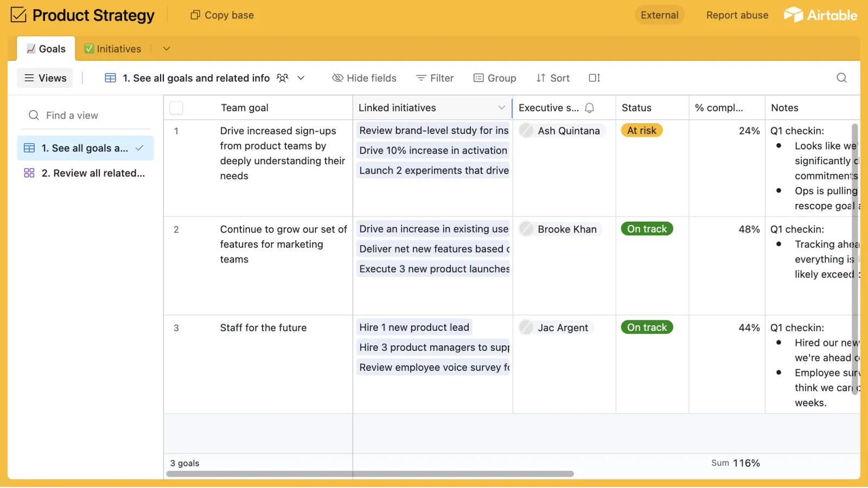Open 'Hire 1 new product lead' linked record
The height and width of the screenshot is (488, 868).
[414, 328]
